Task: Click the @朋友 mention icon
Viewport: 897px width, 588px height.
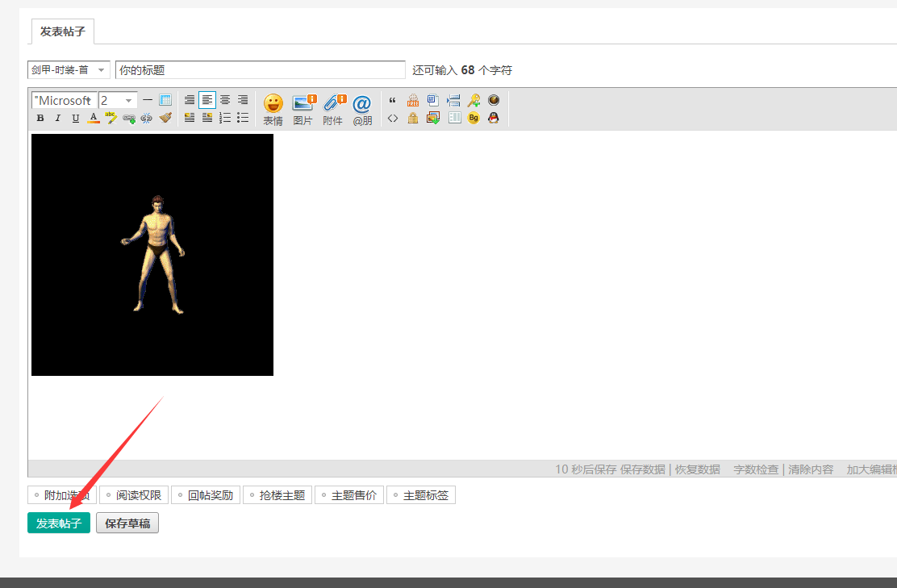Action: point(362,109)
